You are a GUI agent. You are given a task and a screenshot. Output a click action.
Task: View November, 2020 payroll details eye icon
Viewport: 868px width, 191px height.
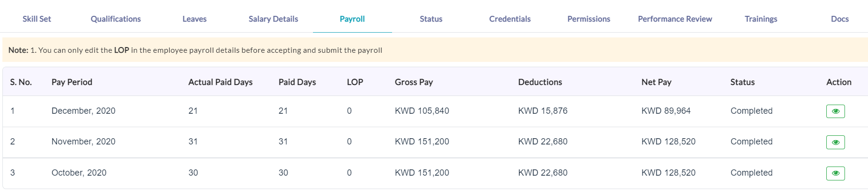pos(835,142)
